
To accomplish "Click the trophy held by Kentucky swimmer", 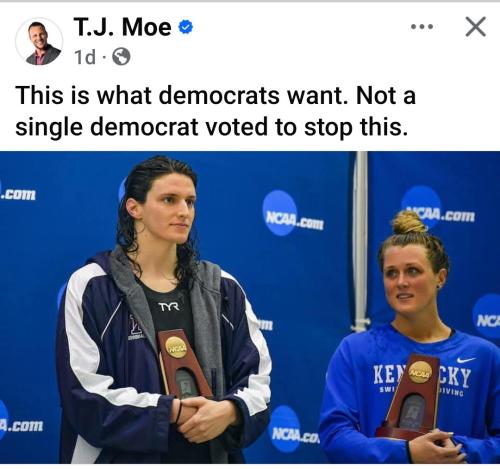I will (x=413, y=396).
